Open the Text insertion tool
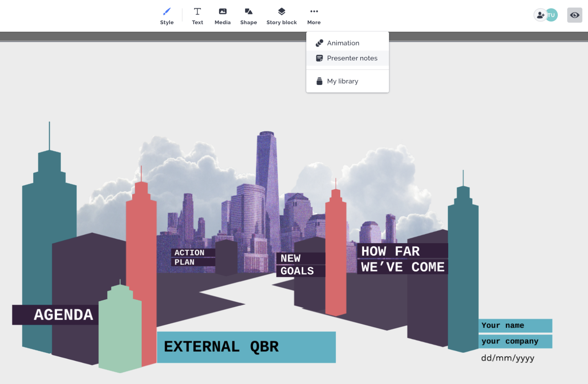 pyautogui.click(x=197, y=15)
